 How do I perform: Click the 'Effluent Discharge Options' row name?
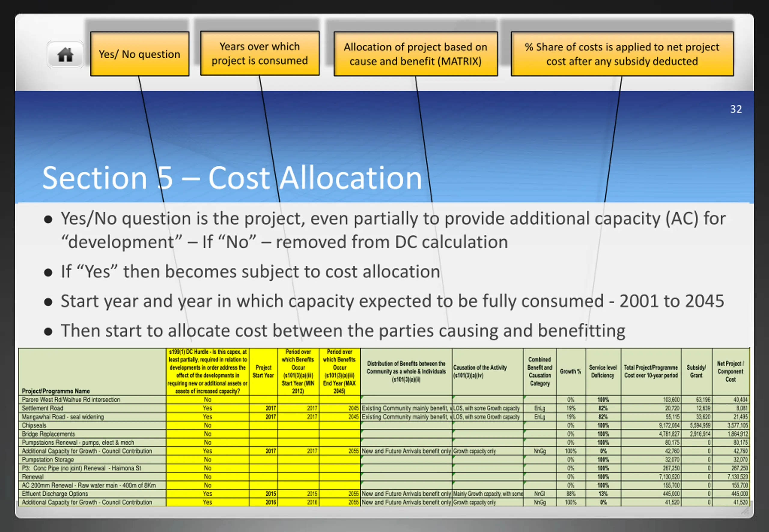point(55,494)
